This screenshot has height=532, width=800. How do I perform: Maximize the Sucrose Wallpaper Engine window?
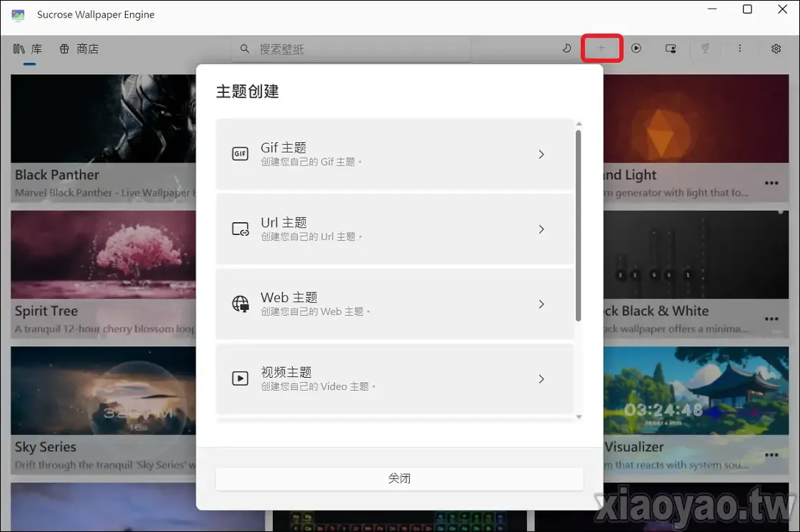click(x=747, y=9)
